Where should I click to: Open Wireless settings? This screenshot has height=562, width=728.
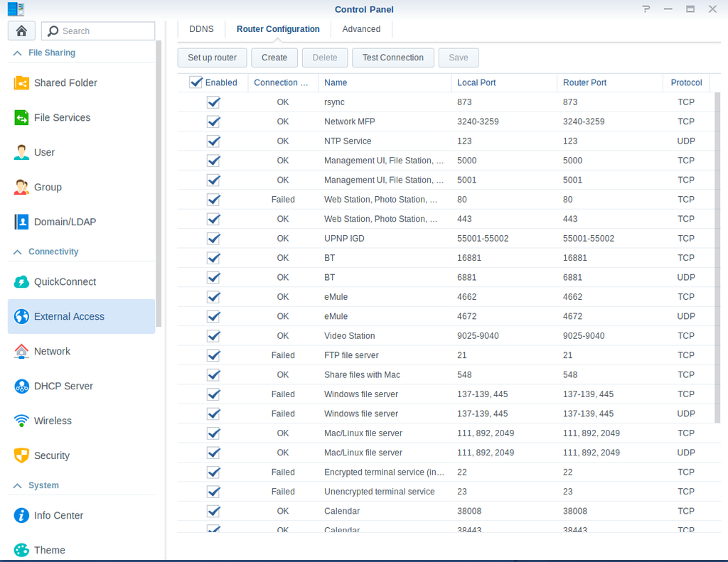81,421
